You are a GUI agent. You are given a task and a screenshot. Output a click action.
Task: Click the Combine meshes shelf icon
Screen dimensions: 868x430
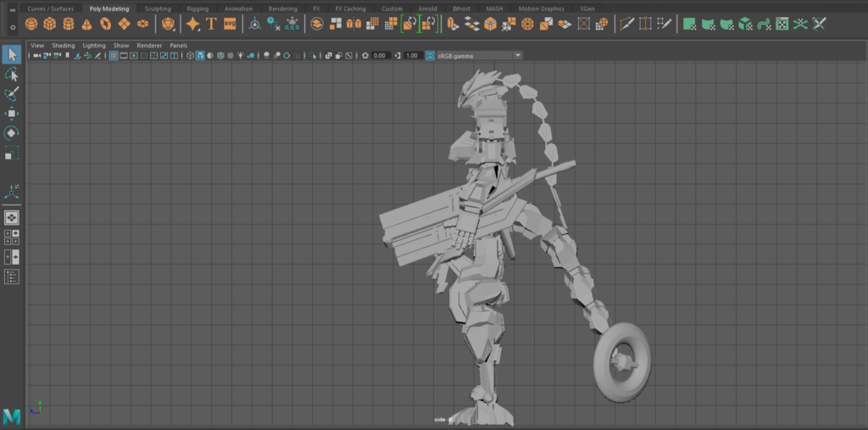click(x=317, y=24)
